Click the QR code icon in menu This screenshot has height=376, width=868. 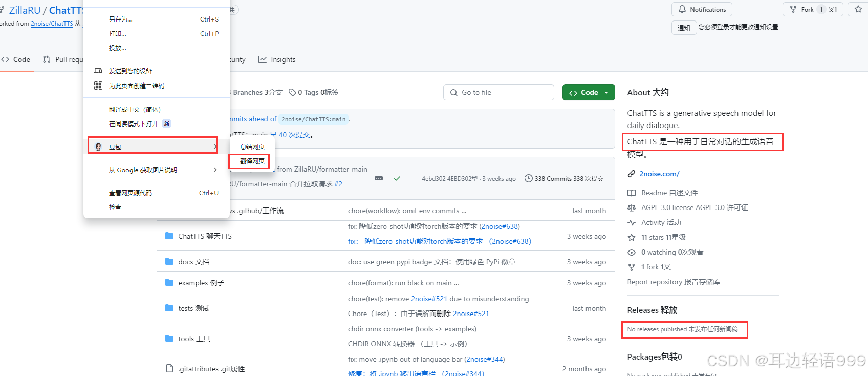tap(98, 86)
